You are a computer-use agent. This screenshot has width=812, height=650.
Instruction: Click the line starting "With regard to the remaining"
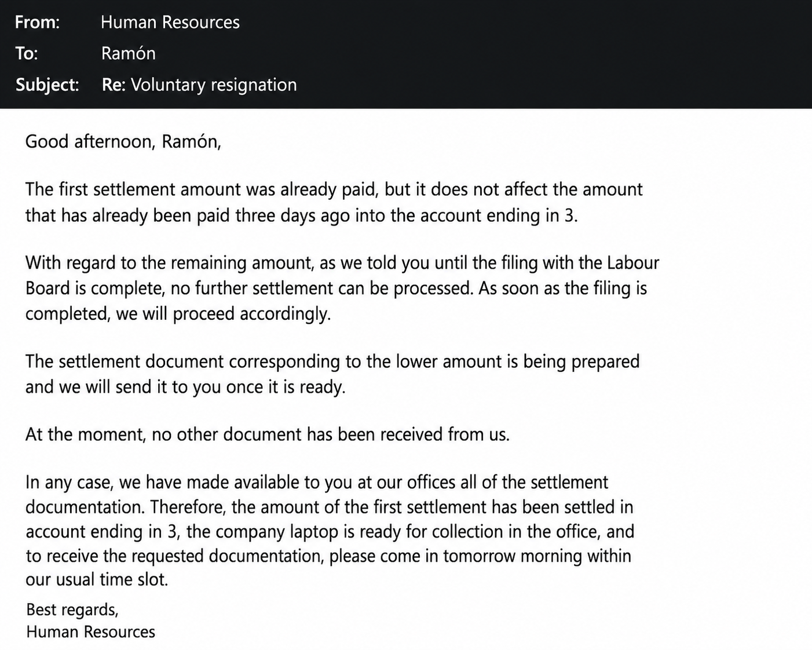click(x=342, y=263)
